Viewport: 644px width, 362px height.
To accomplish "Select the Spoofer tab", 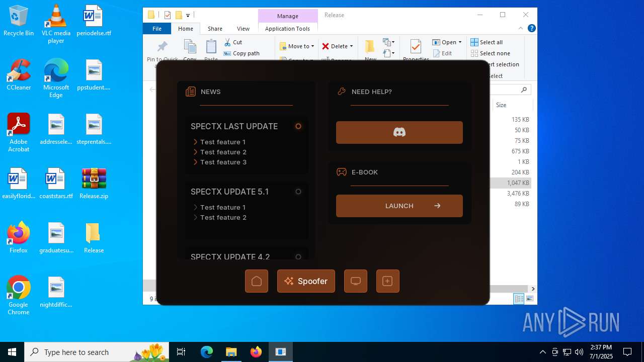I will (306, 281).
